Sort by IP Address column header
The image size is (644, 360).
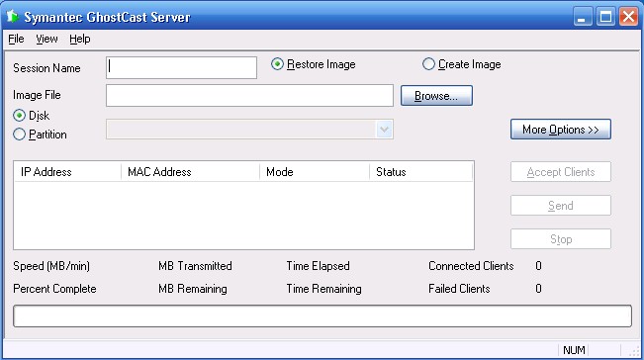point(67,171)
